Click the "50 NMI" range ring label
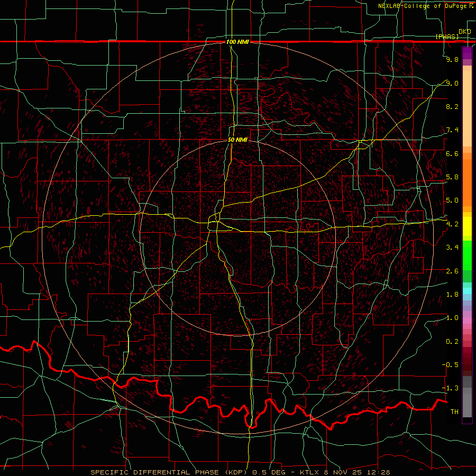The width and height of the screenshot is (476, 476). click(x=237, y=140)
